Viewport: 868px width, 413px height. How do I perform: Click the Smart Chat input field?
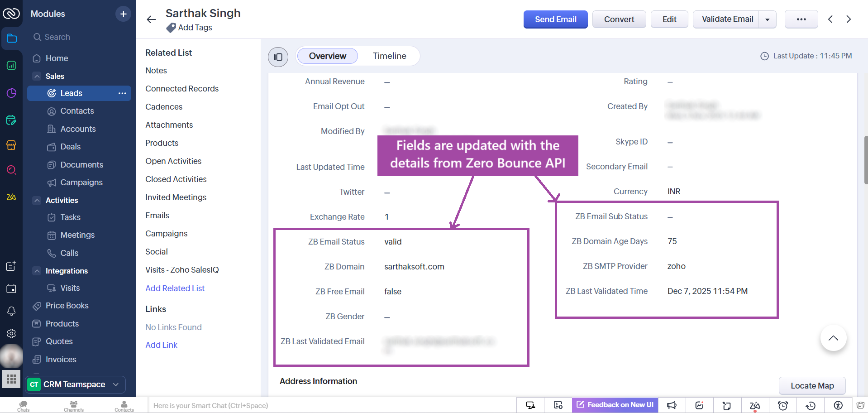[x=317, y=405]
